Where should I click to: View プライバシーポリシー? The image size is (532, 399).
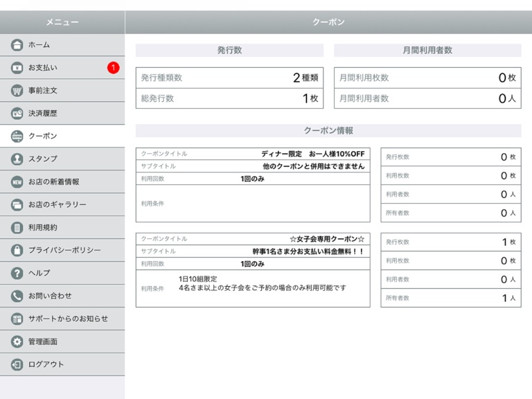pyautogui.click(x=62, y=250)
